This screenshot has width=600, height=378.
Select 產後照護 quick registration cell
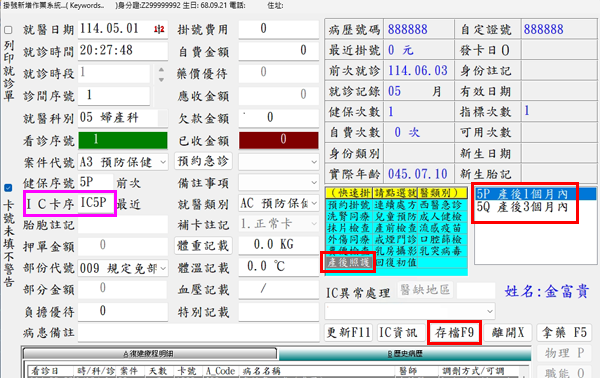pos(349,262)
